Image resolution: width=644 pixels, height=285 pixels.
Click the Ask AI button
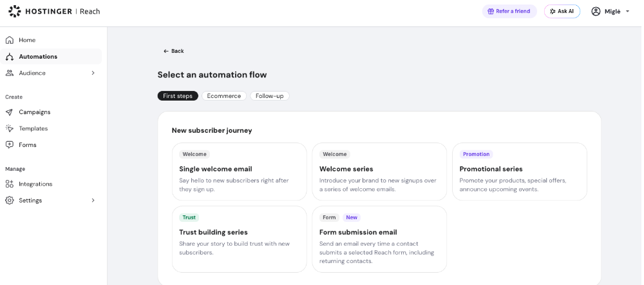click(x=562, y=12)
